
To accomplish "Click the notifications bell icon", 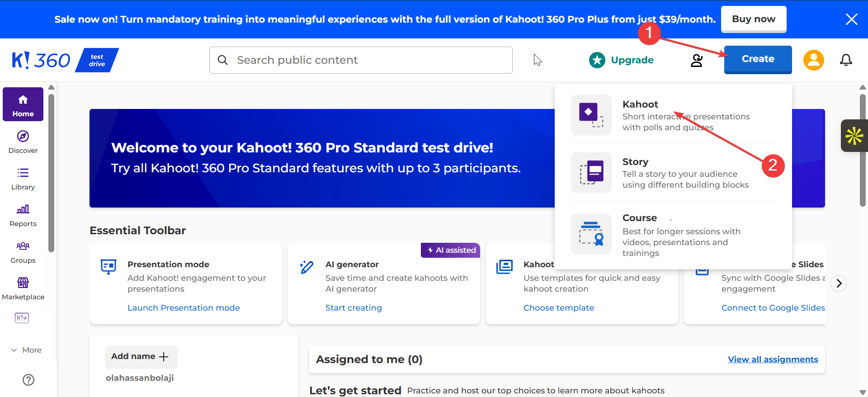I will 846,60.
